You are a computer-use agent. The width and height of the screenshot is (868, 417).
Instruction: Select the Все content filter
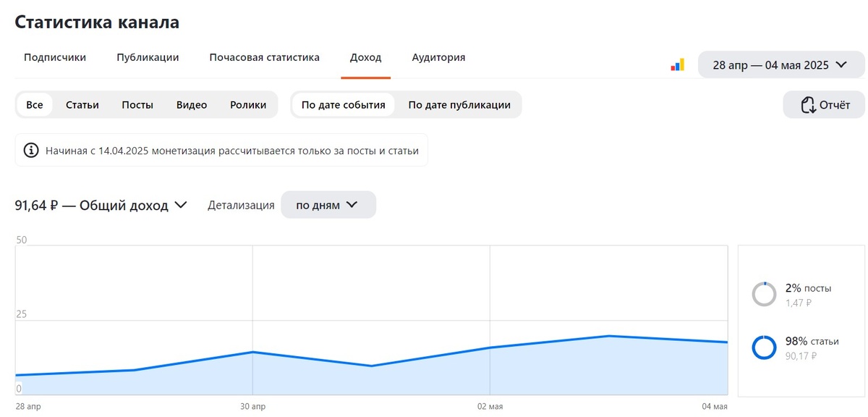tap(35, 105)
